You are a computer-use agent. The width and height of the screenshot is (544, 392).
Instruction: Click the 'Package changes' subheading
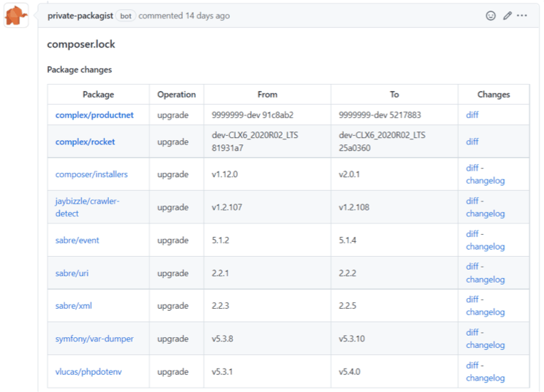point(80,70)
